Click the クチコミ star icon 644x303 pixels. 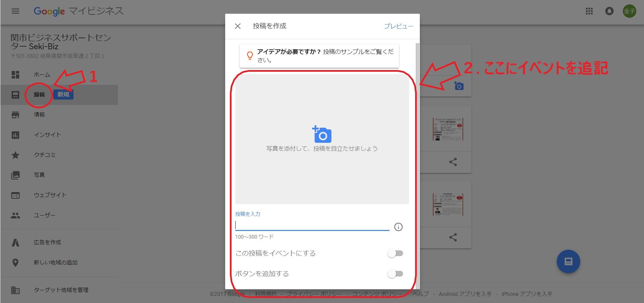click(x=15, y=155)
